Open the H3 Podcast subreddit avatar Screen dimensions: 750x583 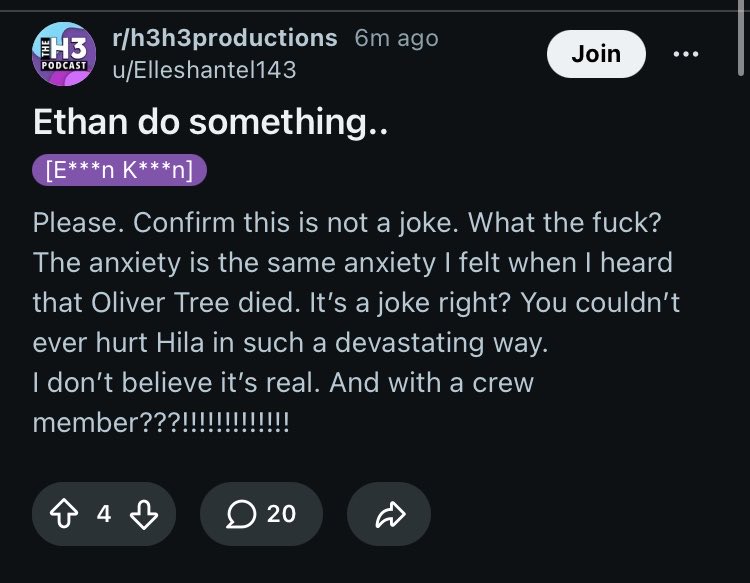[64, 54]
